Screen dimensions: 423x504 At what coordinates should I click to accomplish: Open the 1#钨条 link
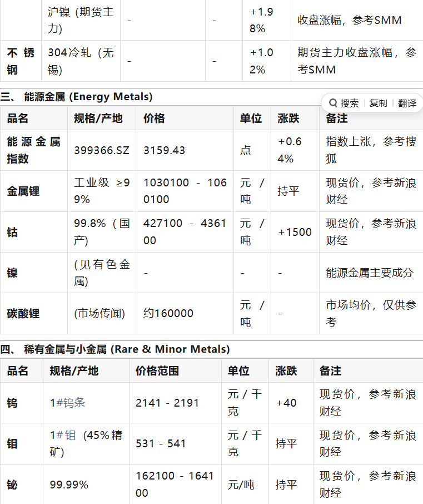point(67,403)
